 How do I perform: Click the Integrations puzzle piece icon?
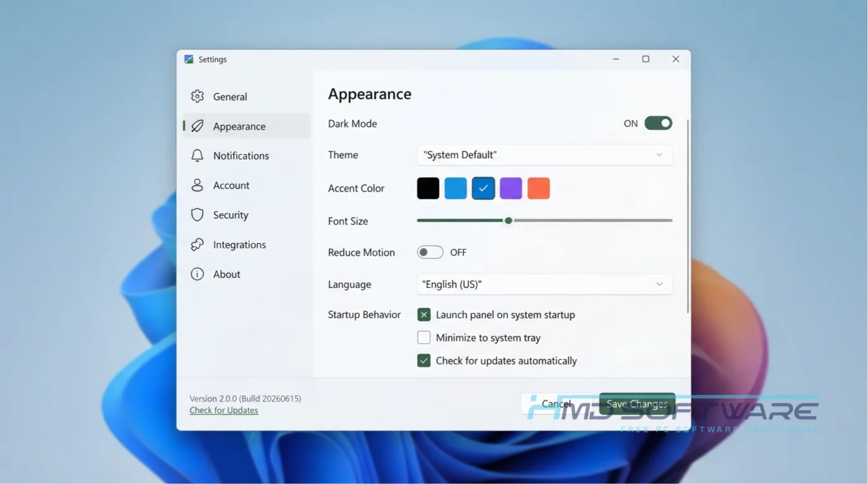[x=197, y=245]
